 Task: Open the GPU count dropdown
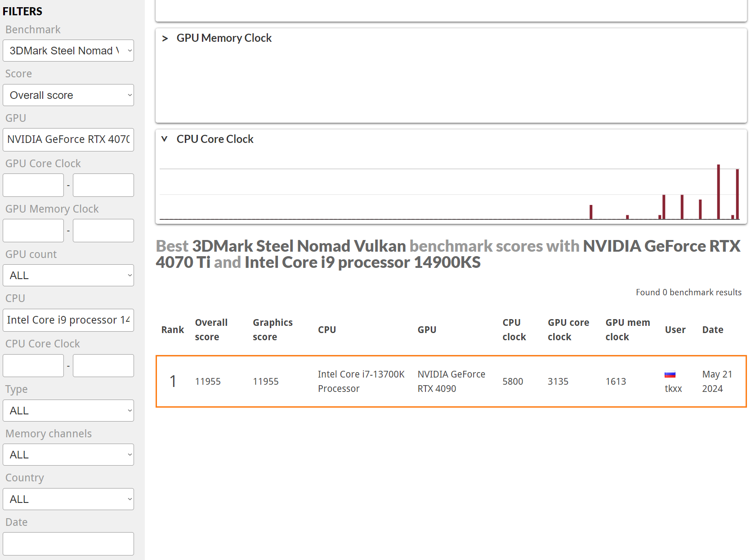coord(68,276)
